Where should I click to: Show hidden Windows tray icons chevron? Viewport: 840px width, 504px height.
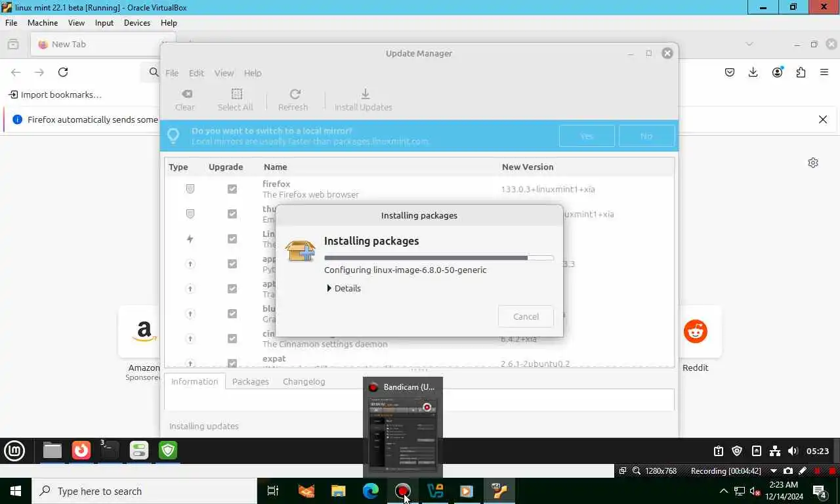724,491
